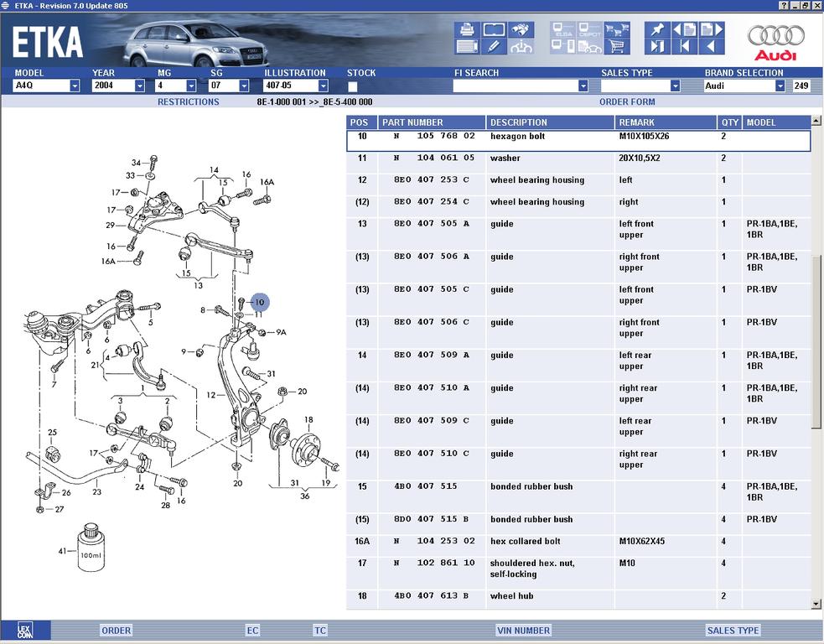
Task: Click the binoculars search icon
Action: coord(521,29)
